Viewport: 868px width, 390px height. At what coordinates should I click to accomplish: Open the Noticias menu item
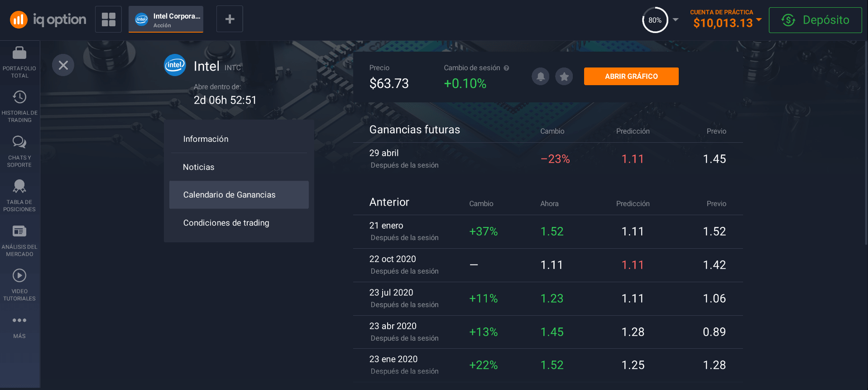pos(239,167)
